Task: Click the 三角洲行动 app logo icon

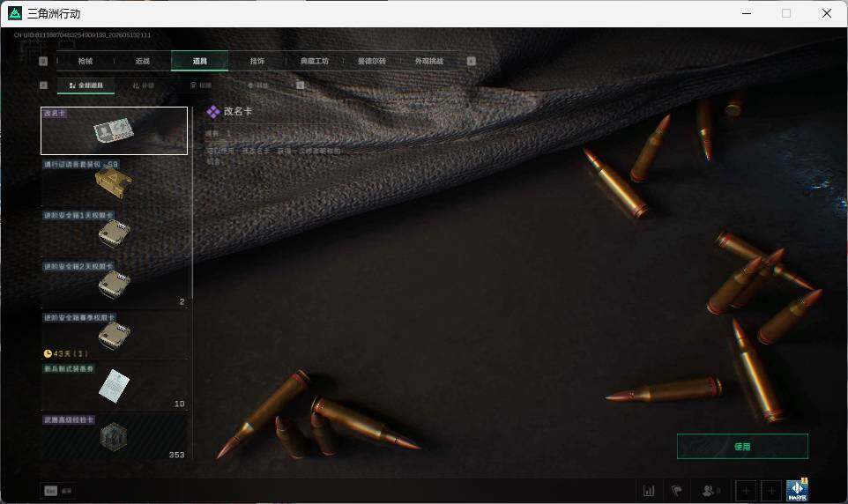Action: click(x=15, y=13)
